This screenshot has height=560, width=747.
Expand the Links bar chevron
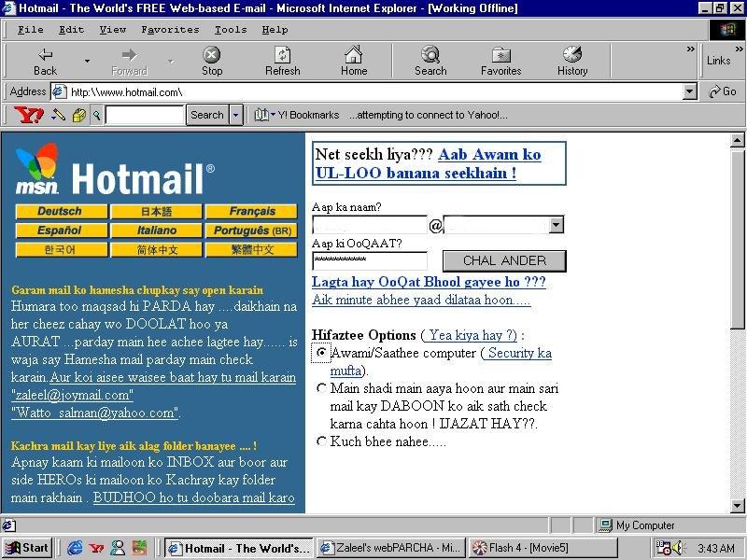pos(739,49)
